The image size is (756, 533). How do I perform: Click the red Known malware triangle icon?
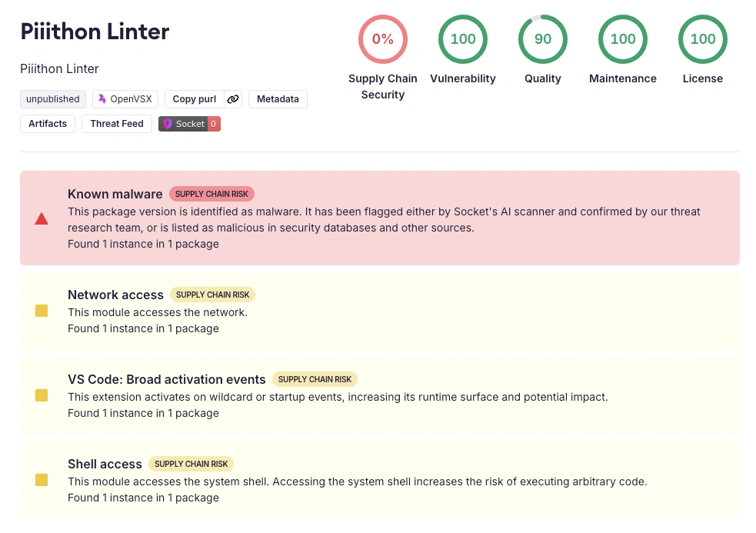click(42, 219)
